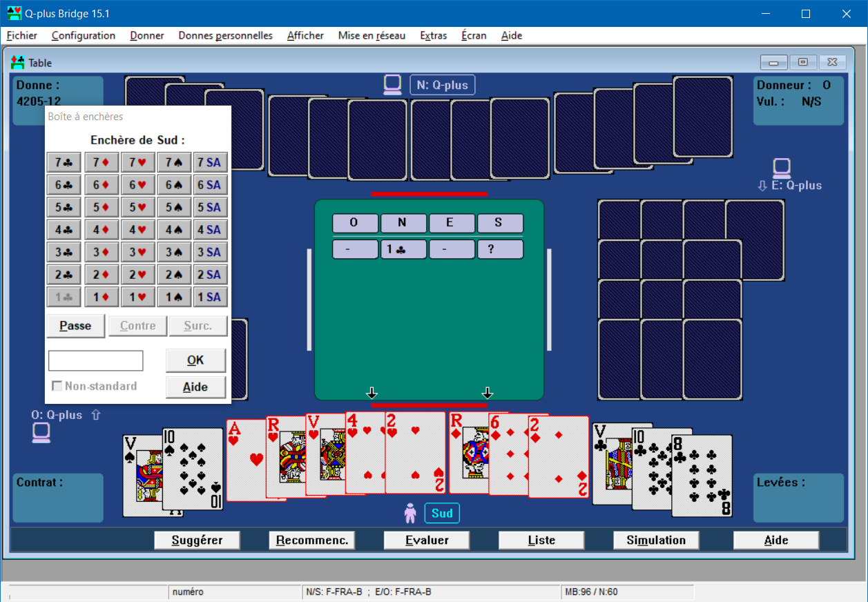Screen dimensions: 868x602
Task: Select the 2 of hearts card
Action: pyautogui.click(x=416, y=452)
